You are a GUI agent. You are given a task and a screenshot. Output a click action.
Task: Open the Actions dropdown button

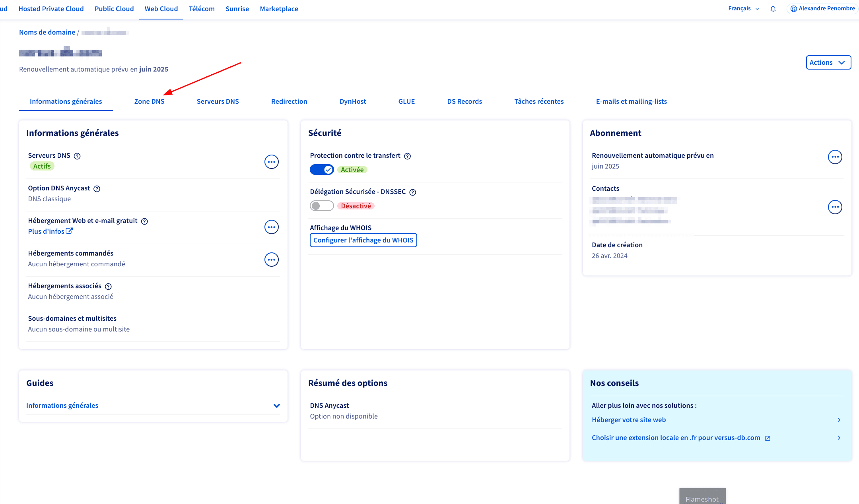click(x=828, y=62)
